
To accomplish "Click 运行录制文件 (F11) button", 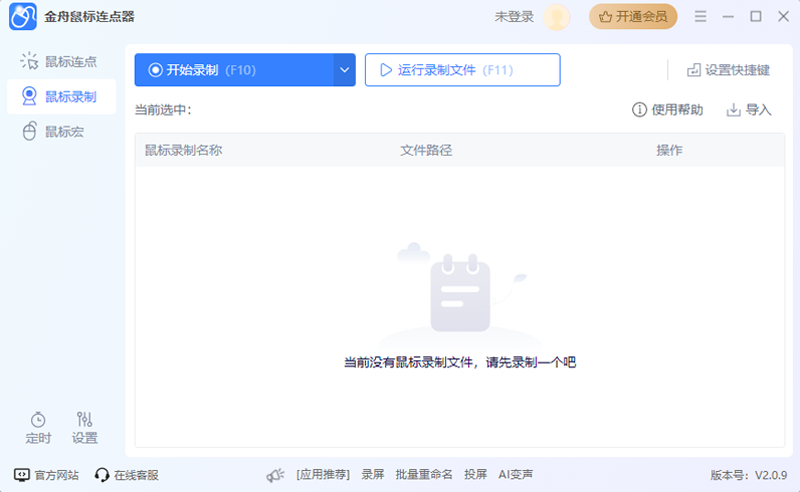I will click(462, 70).
